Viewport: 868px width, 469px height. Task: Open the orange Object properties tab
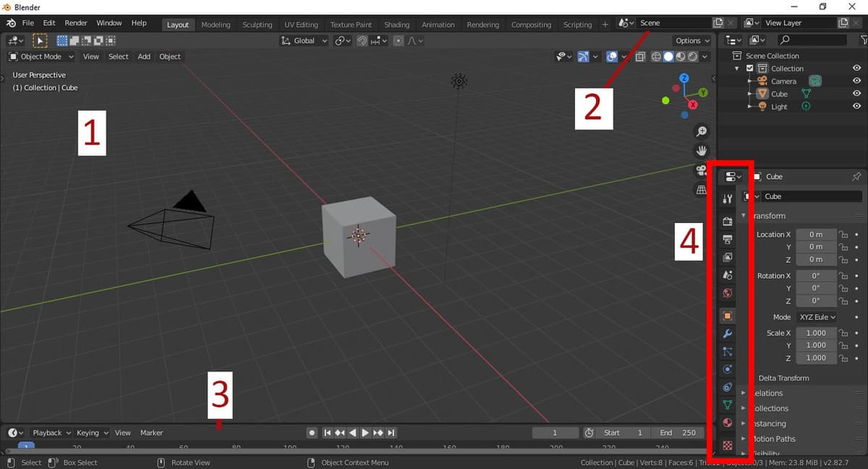pos(728,316)
